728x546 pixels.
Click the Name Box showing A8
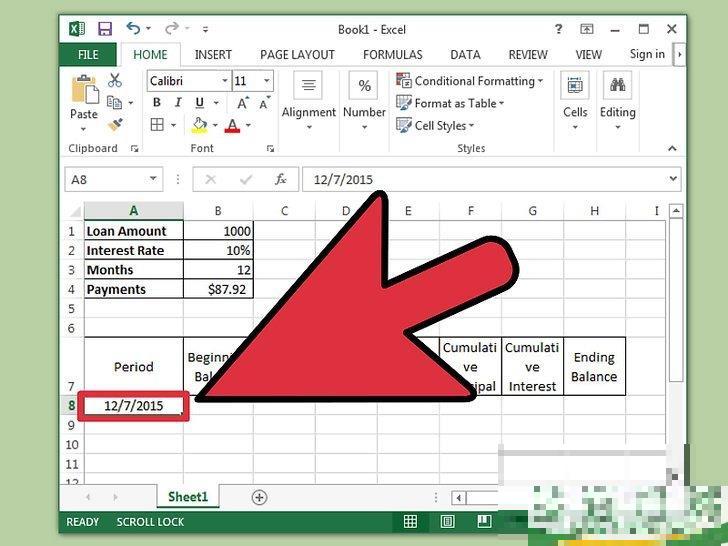click(x=105, y=180)
